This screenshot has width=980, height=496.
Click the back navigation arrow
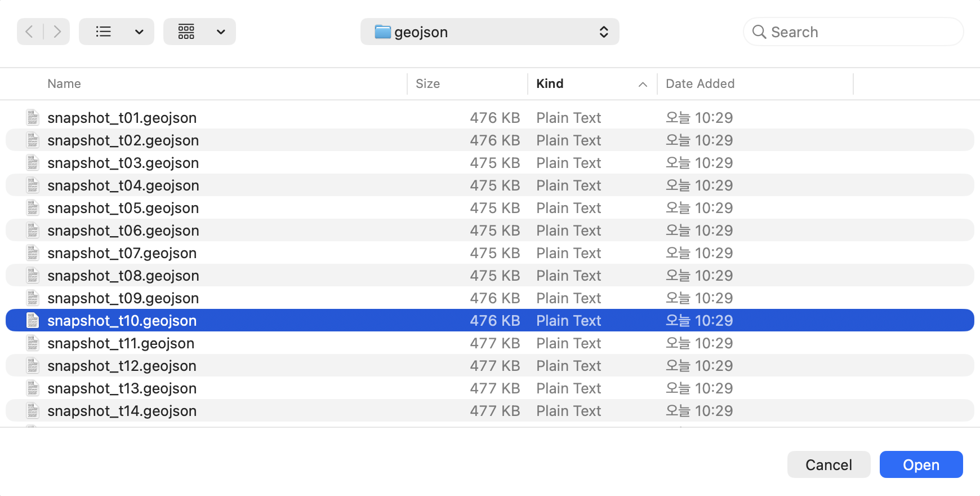[x=29, y=32]
